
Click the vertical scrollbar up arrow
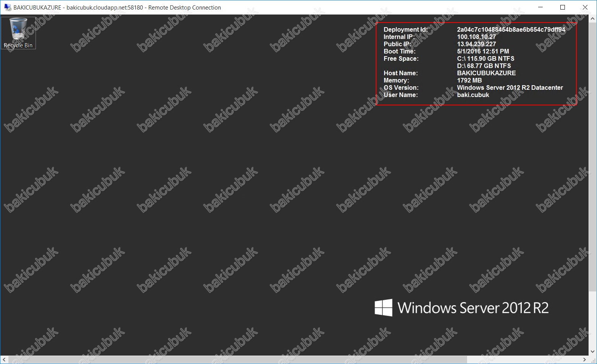point(592,18)
